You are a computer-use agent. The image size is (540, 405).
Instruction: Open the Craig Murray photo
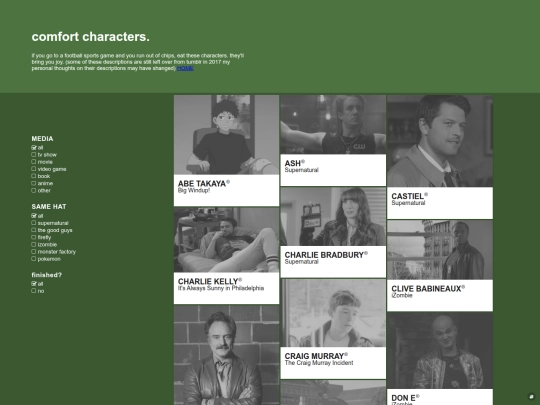coord(333,313)
